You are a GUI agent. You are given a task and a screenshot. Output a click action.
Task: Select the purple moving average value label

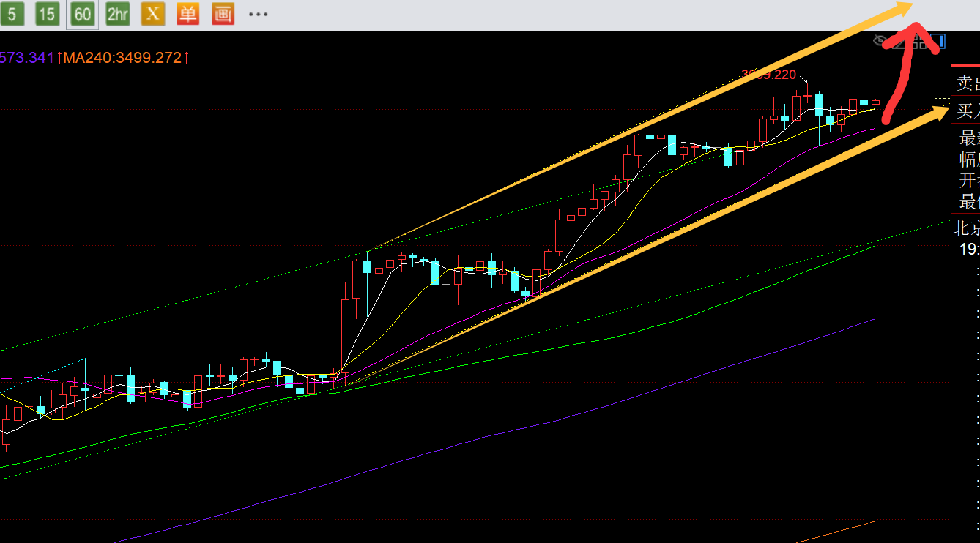[x=28, y=57]
